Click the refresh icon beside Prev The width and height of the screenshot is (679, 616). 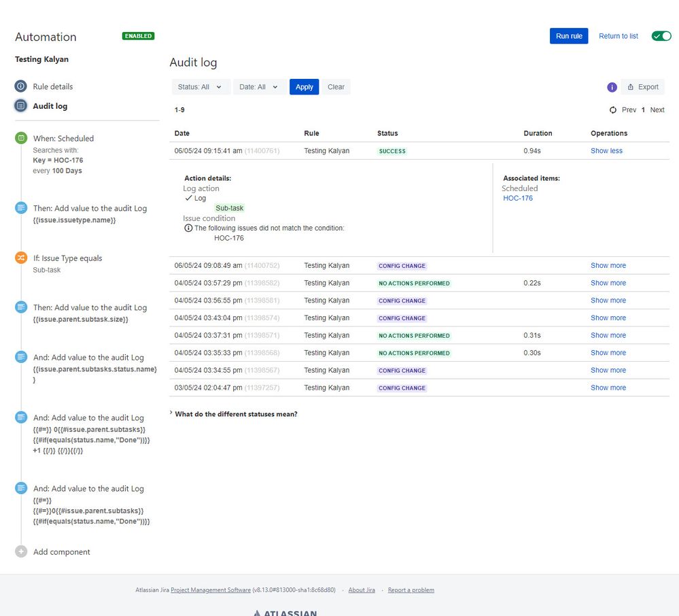(x=613, y=110)
